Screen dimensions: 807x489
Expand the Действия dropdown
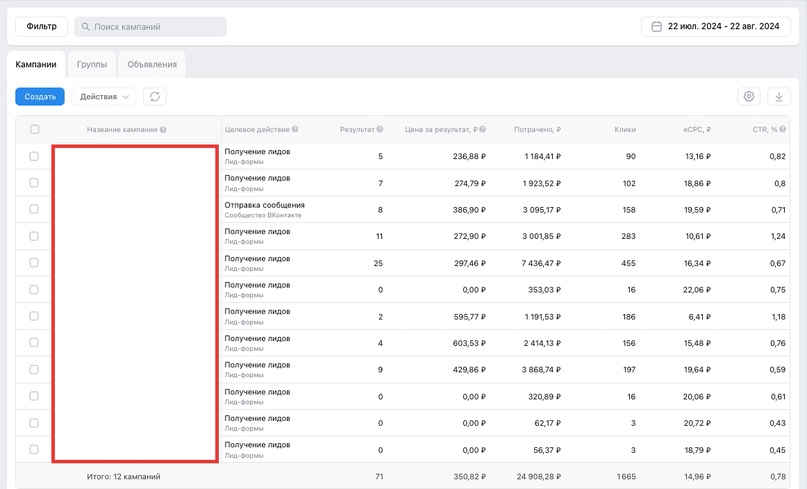point(103,96)
